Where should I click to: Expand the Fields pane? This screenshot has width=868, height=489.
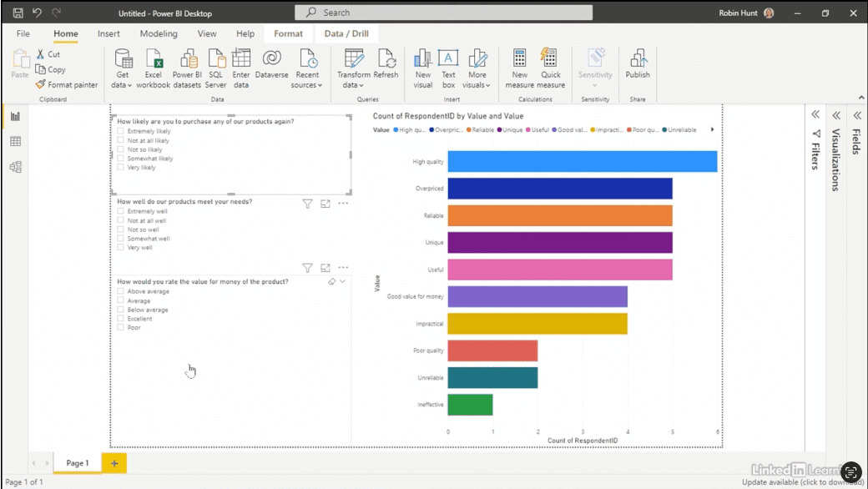(857, 115)
